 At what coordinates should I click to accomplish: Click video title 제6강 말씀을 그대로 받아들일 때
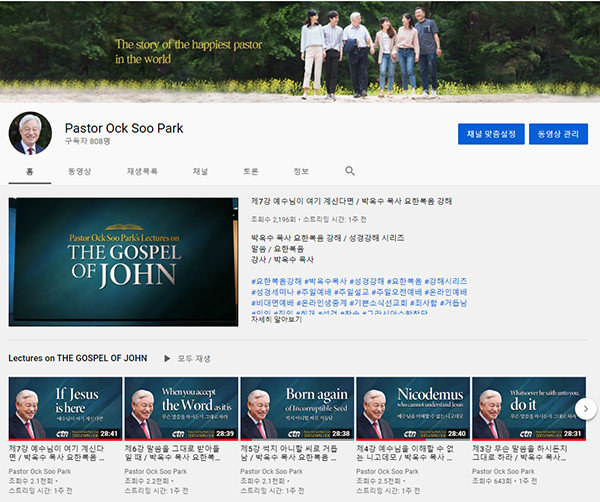[x=173, y=453]
